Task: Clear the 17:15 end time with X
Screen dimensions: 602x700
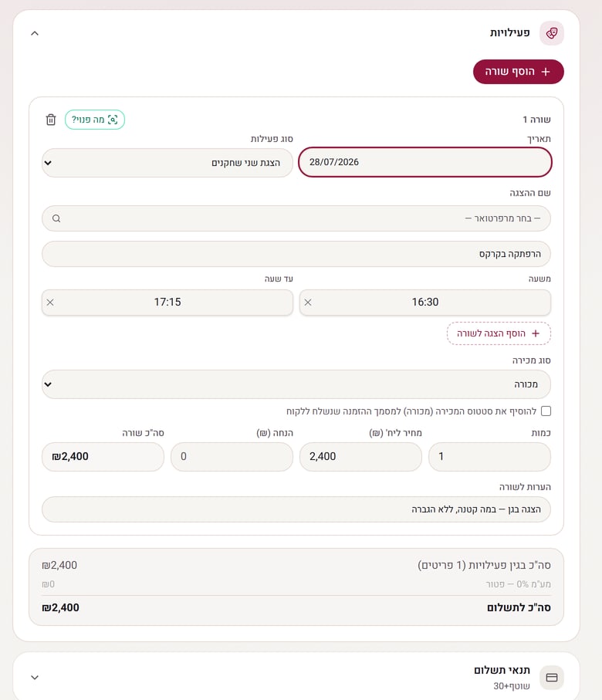Action: pos(50,303)
